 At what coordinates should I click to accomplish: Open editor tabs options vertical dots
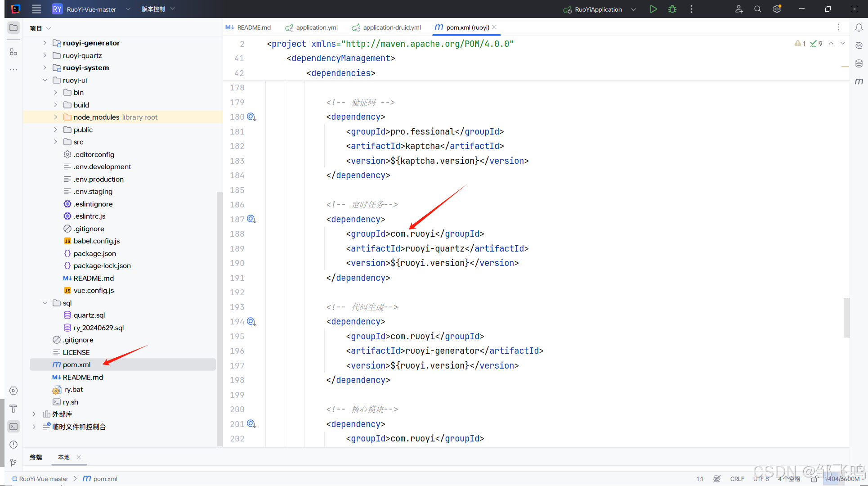[x=839, y=27]
